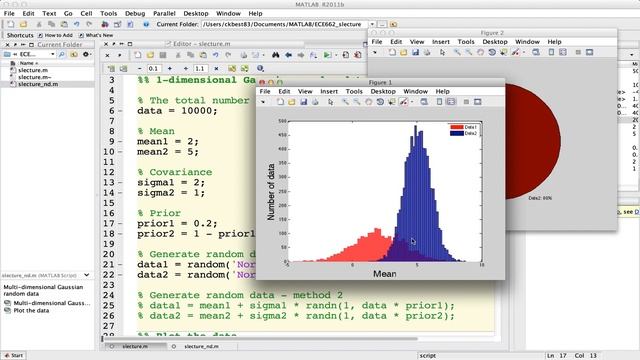
Task: Click New Figure icon in Figure 1 toolbar
Action: coord(280,102)
